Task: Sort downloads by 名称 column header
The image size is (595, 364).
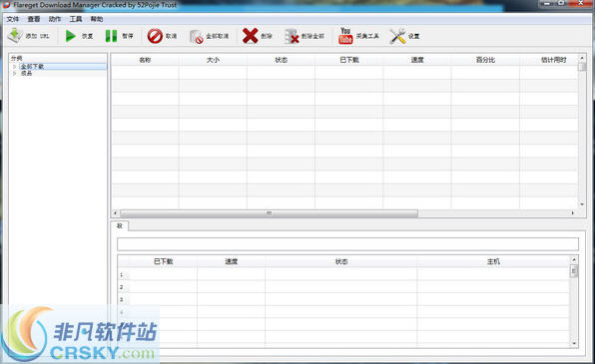Action: (x=145, y=60)
